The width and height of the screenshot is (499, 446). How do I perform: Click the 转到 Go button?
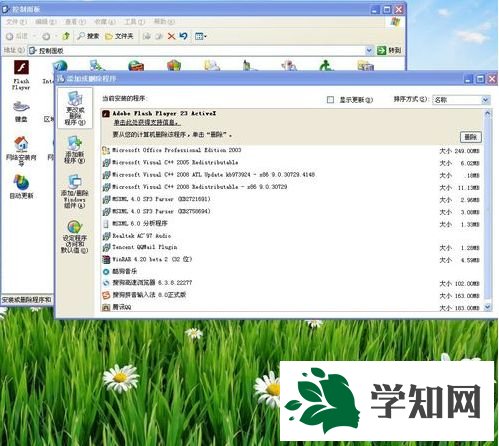389,50
